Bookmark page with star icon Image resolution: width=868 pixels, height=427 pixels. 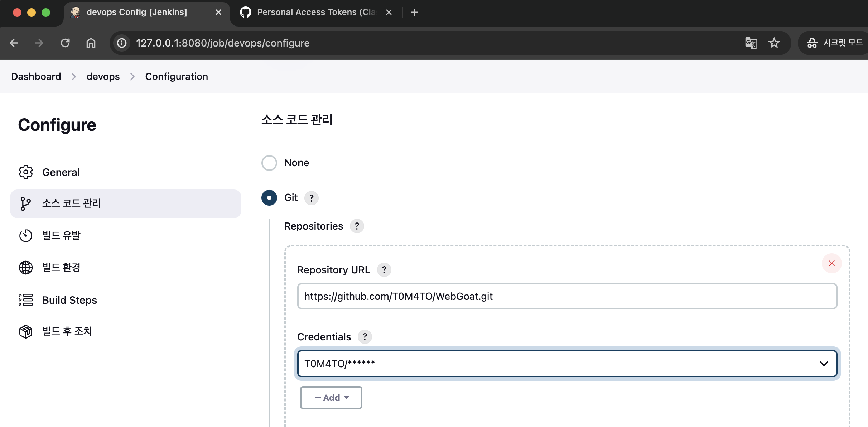point(774,43)
